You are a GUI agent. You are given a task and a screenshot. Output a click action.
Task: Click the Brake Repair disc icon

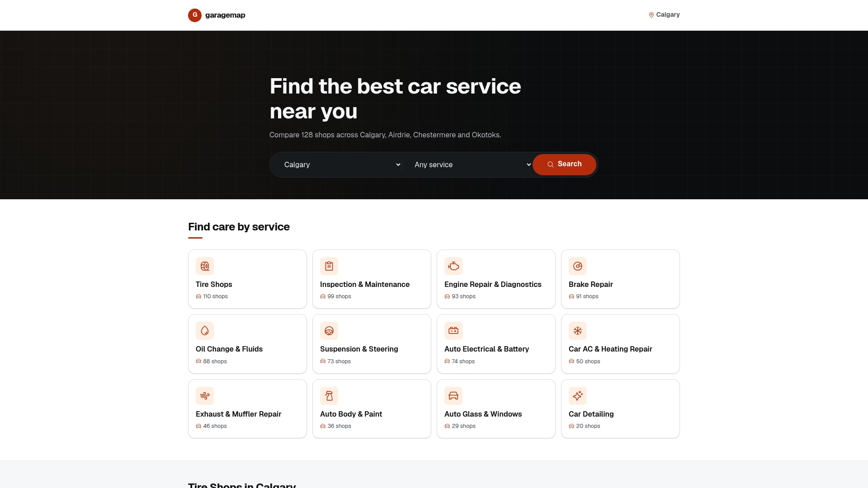coord(578,266)
